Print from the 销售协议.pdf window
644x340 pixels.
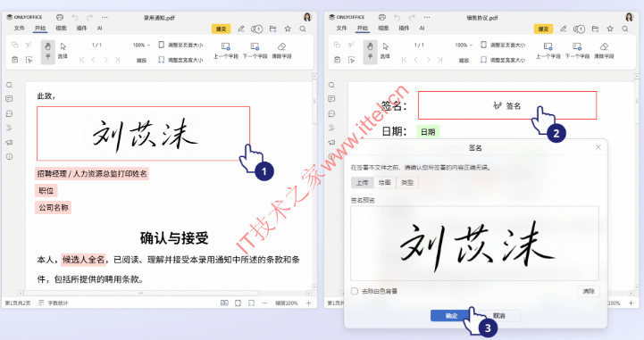382,17
